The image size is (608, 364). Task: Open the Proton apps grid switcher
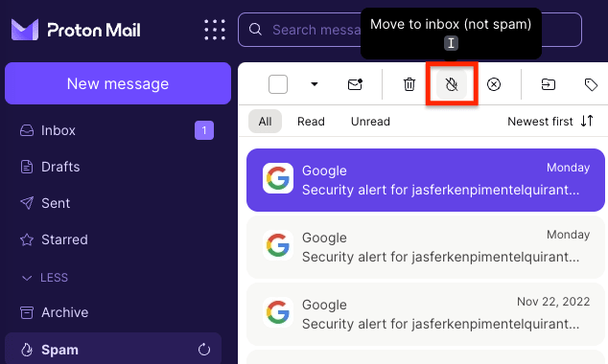click(x=215, y=30)
